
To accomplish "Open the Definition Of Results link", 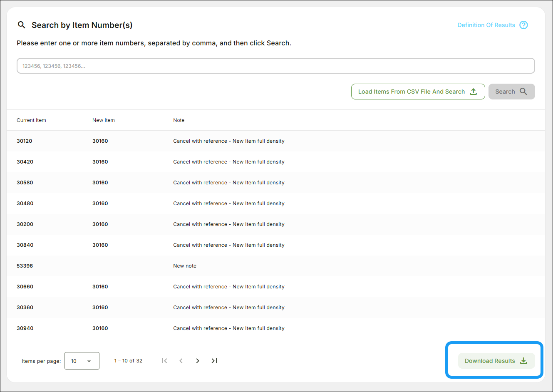I will (486, 25).
